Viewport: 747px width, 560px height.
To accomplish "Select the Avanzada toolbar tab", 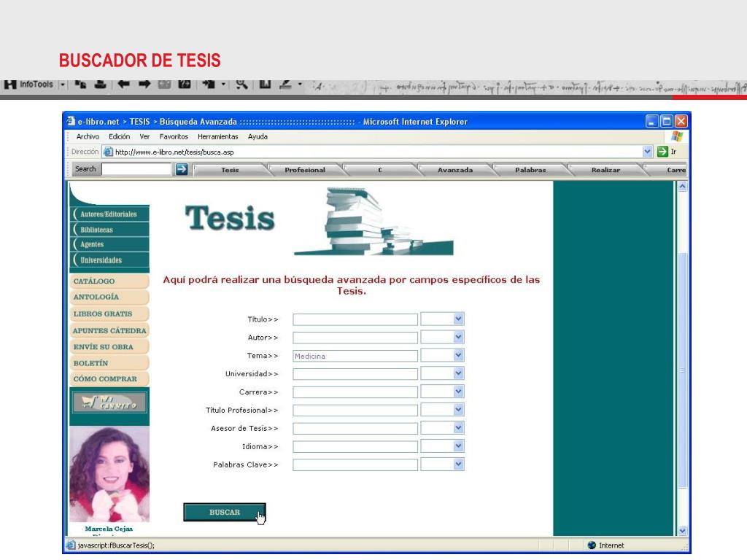I will tap(454, 170).
